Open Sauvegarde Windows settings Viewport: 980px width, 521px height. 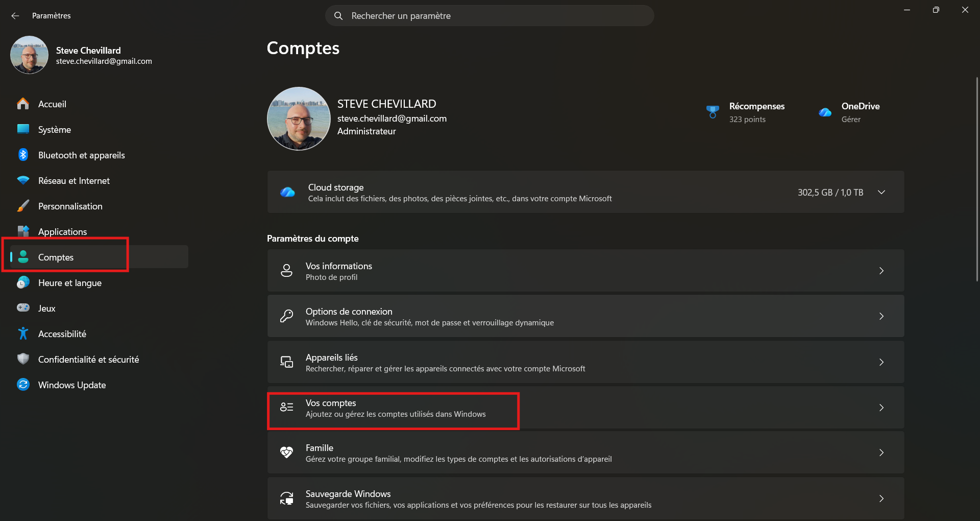click(x=585, y=499)
